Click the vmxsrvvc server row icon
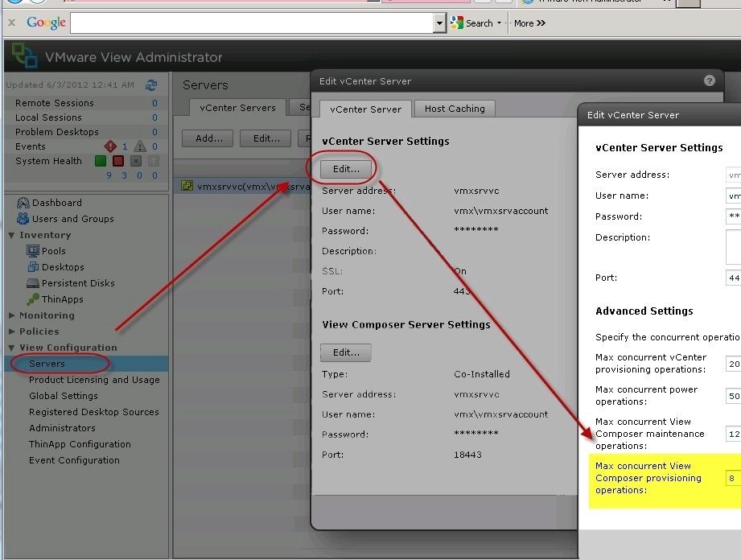Image resolution: width=741 pixels, height=560 pixels. (x=187, y=186)
